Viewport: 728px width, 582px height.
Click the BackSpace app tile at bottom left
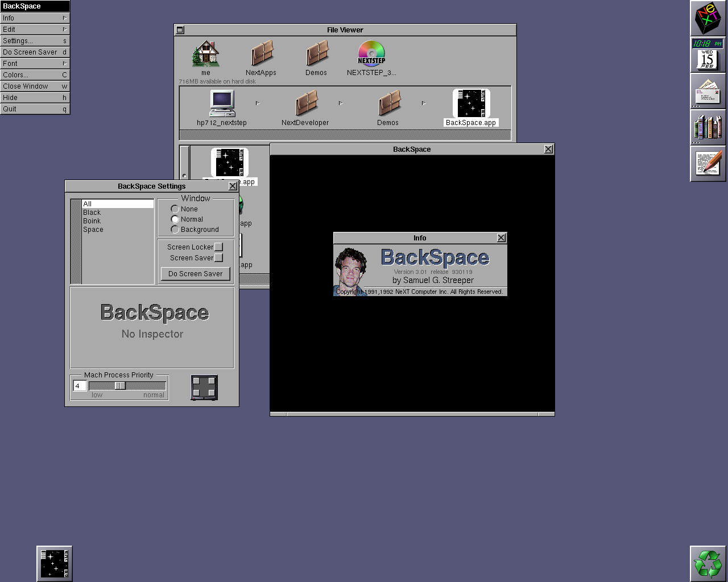point(55,564)
